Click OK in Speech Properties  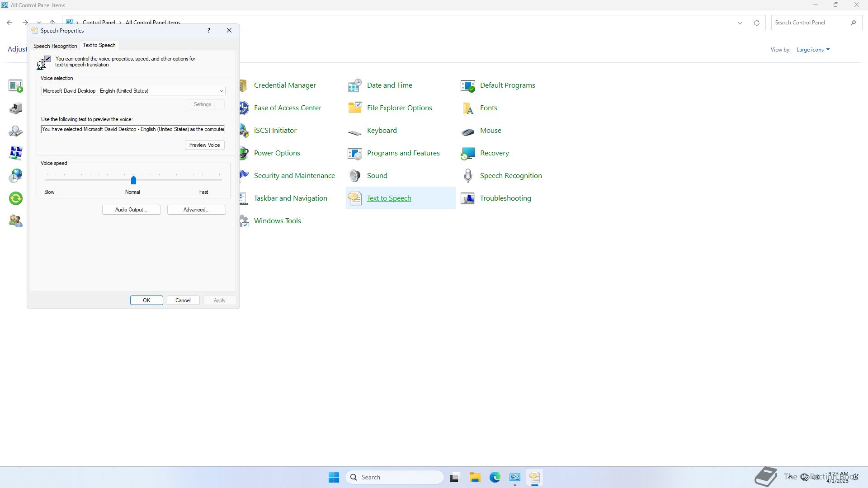(146, 300)
